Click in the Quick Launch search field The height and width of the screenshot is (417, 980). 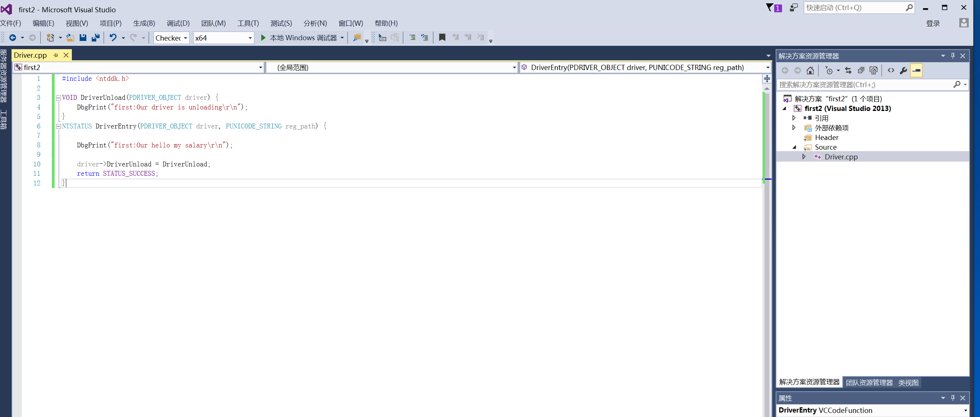(x=852, y=7)
